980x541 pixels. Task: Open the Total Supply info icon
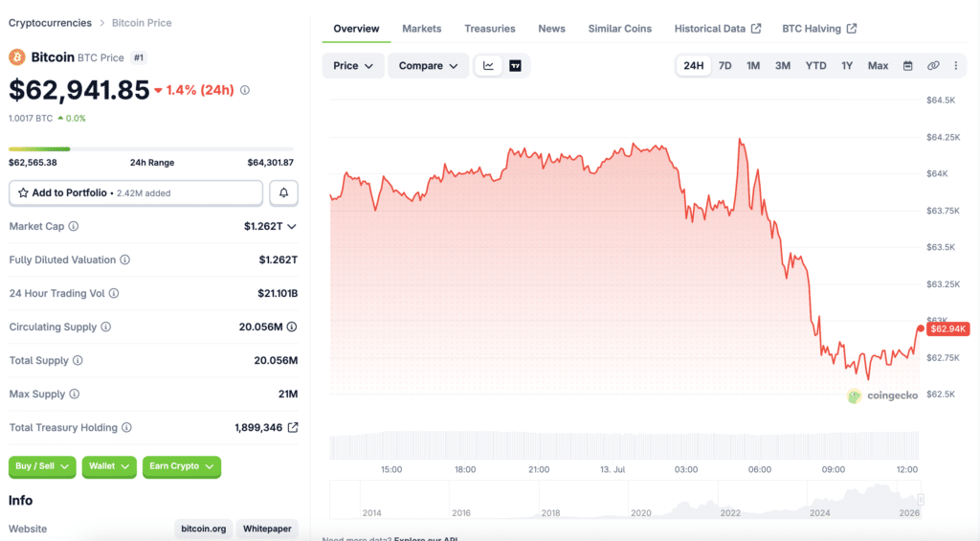78,360
